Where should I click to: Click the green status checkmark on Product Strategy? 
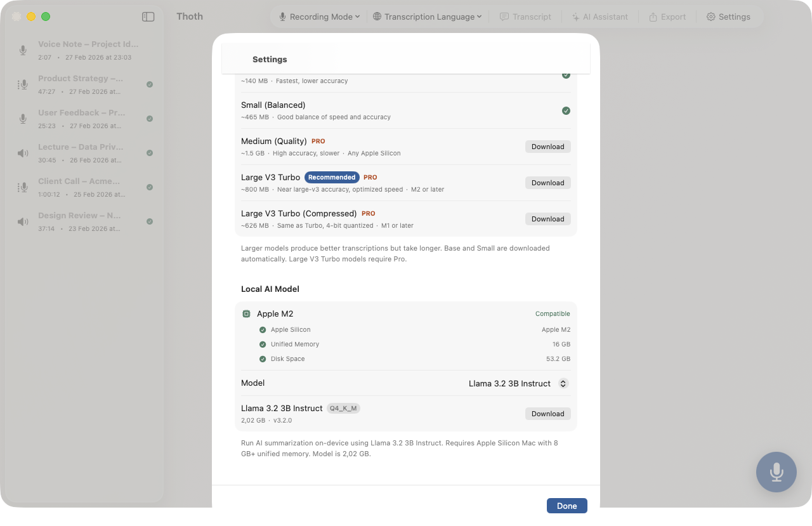coord(150,84)
